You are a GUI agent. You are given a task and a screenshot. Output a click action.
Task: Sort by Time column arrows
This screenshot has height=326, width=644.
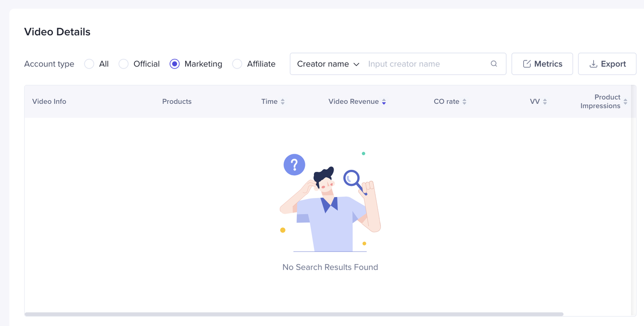(x=283, y=102)
